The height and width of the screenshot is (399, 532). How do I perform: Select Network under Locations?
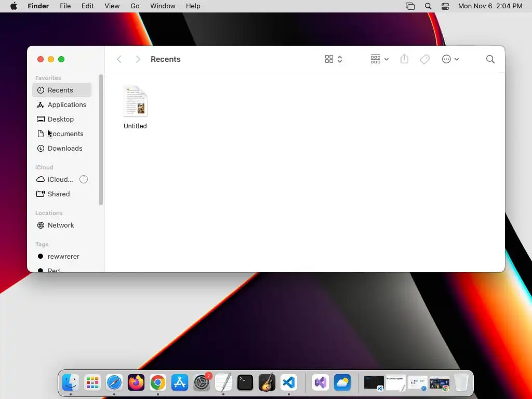click(62, 225)
